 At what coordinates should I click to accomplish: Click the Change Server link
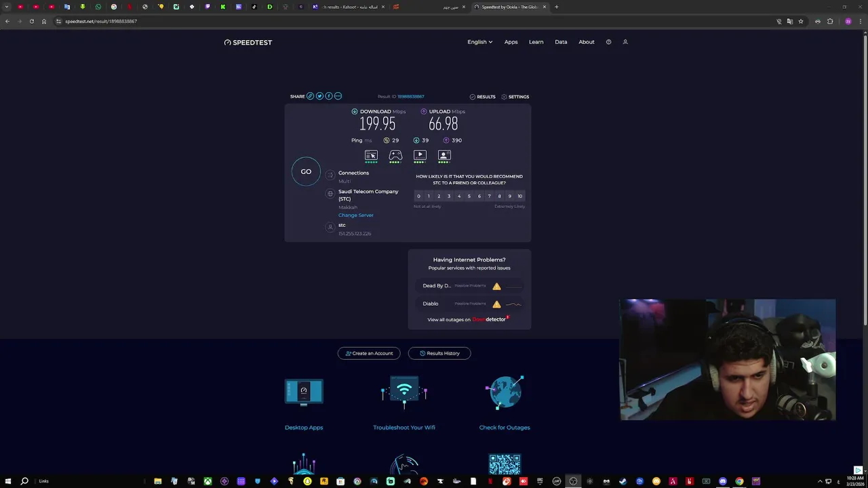pyautogui.click(x=356, y=216)
